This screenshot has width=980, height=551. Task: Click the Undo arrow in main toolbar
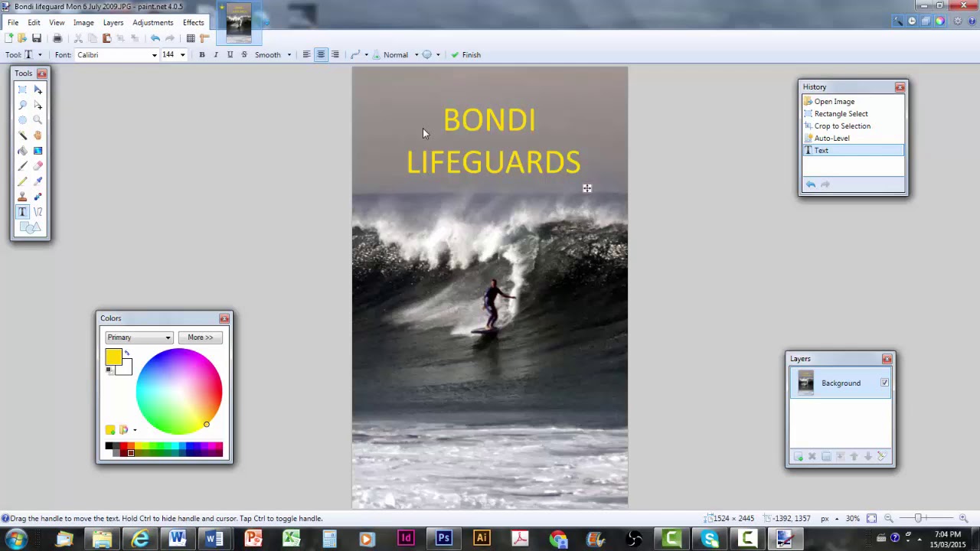[155, 38]
